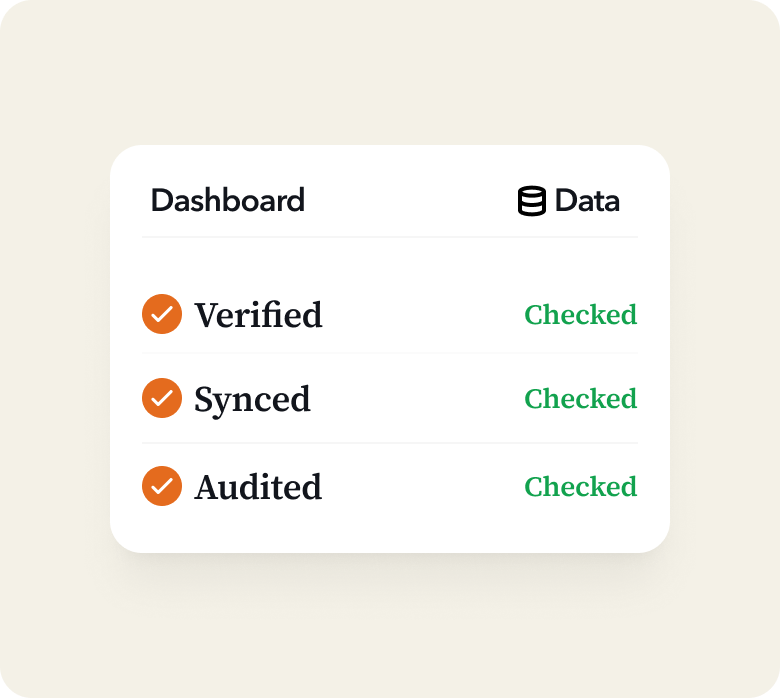Click blank space in the Synced row

tap(420, 399)
